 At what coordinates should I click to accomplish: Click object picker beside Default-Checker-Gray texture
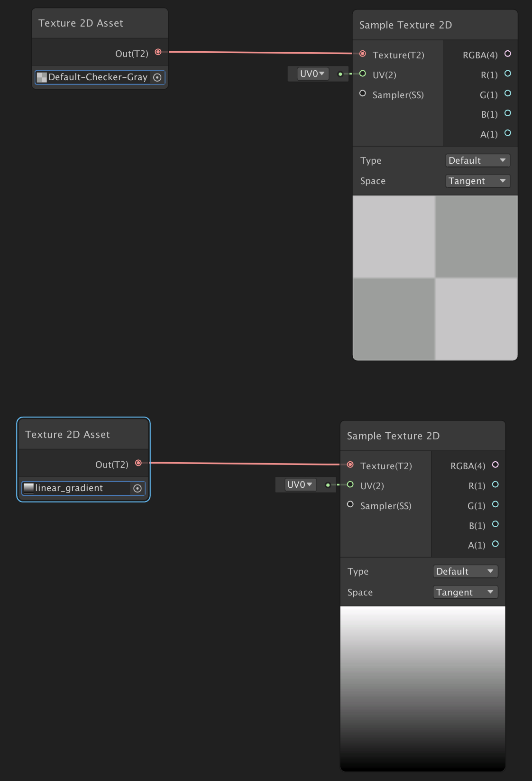click(157, 77)
